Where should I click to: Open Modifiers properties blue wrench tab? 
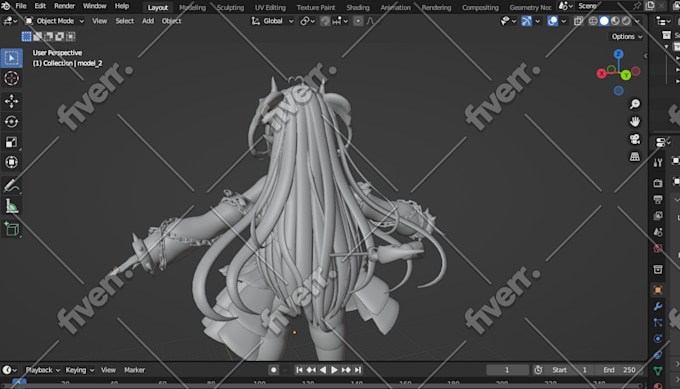(x=658, y=306)
